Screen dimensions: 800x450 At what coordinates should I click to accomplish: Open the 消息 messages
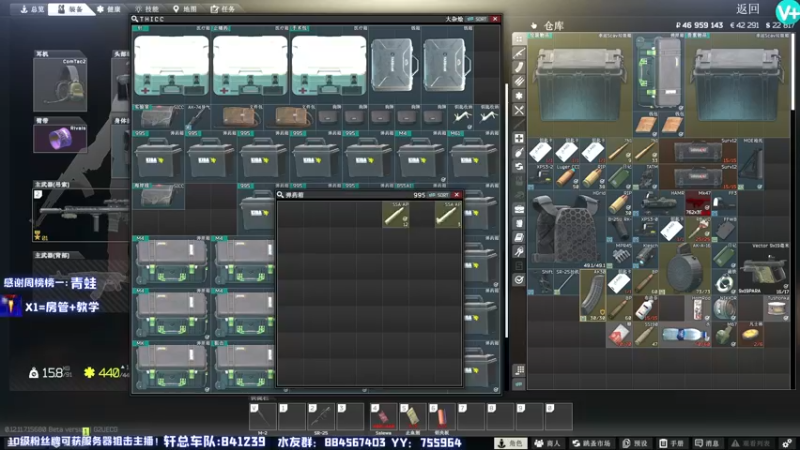tap(707, 443)
